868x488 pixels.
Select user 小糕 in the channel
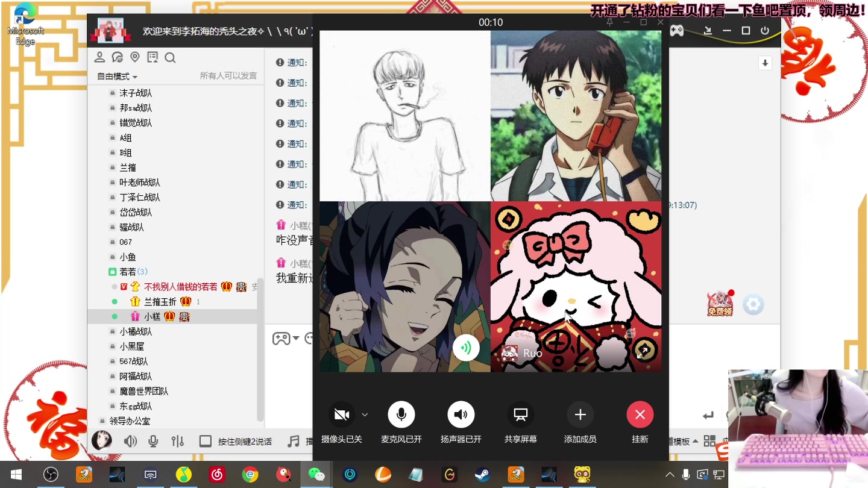tap(152, 317)
